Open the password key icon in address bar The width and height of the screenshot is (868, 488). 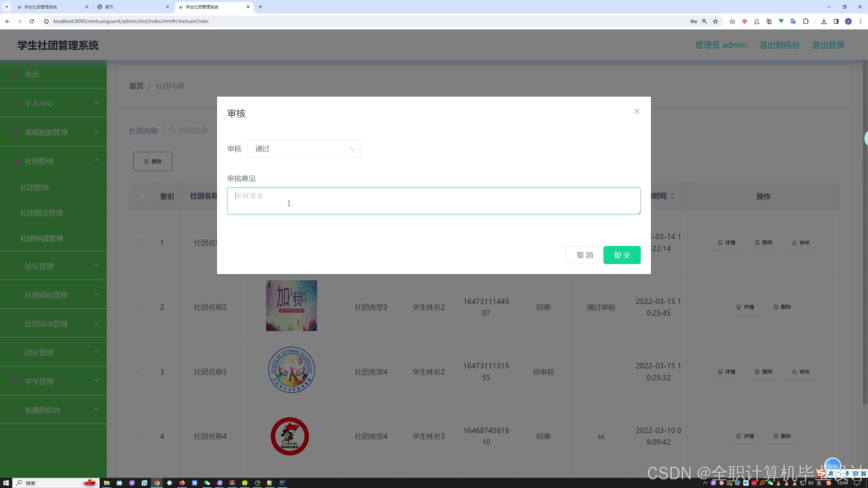coord(693,21)
